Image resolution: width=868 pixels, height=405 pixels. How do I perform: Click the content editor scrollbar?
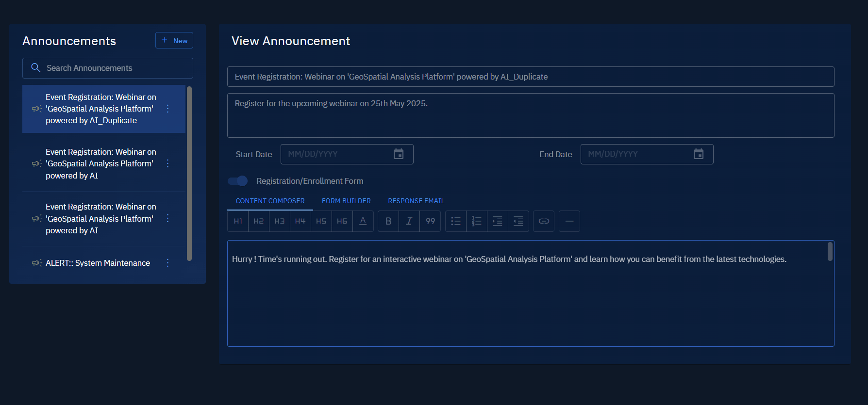[x=830, y=251]
